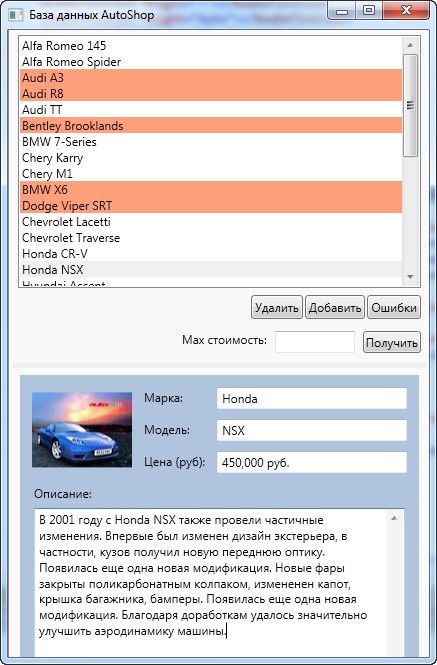Image resolution: width=437 pixels, height=665 pixels.
Task: Click the description box scroll-up arrow
Action: pos(394,518)
